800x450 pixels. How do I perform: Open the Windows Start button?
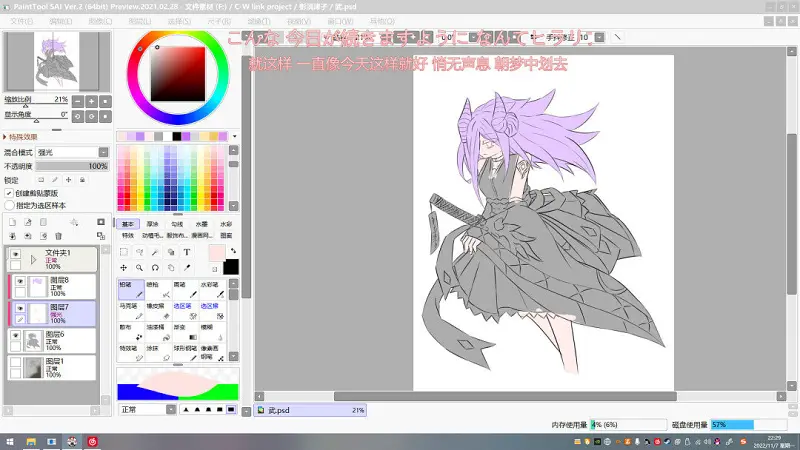pos(10,441)
